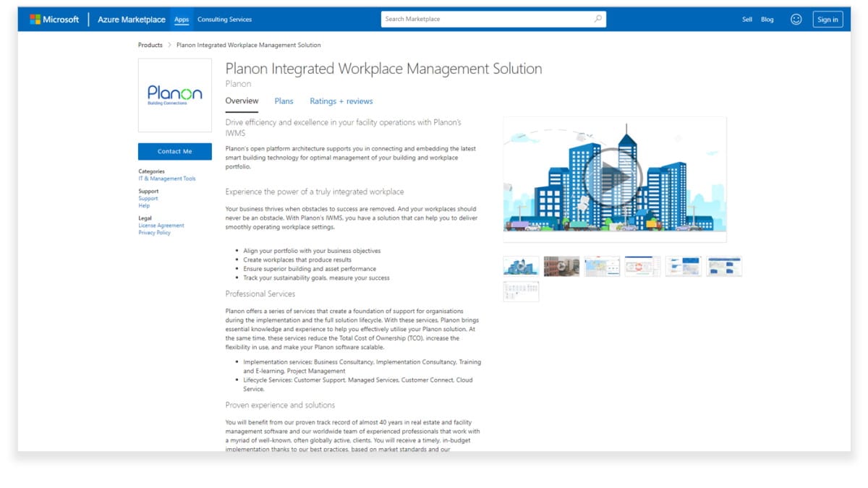Click the Planon Building Connections logo
This screenshot has width=868, height=488.
pyautogui.click(x=174, y=94)
